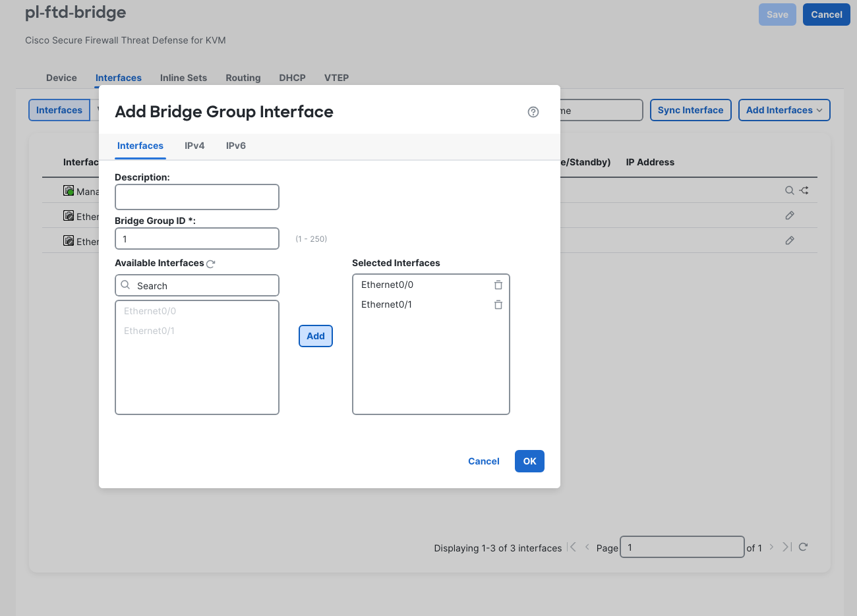Edit the first Ethernet interface row

[790, 215]
